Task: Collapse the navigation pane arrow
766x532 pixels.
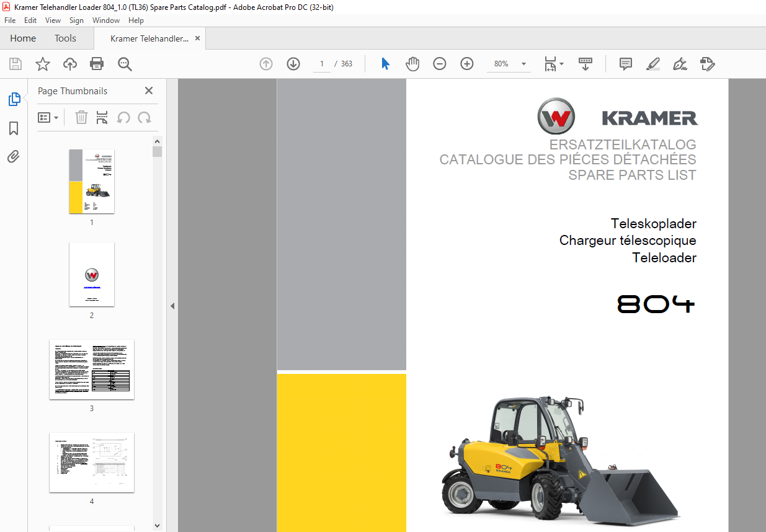Action: click(x=172, y=306)
